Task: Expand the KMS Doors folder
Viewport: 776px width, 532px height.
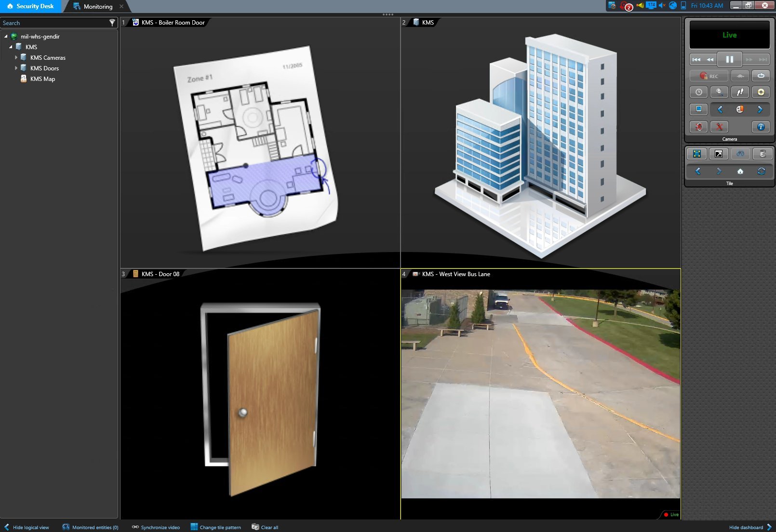Action: point(16,68)
